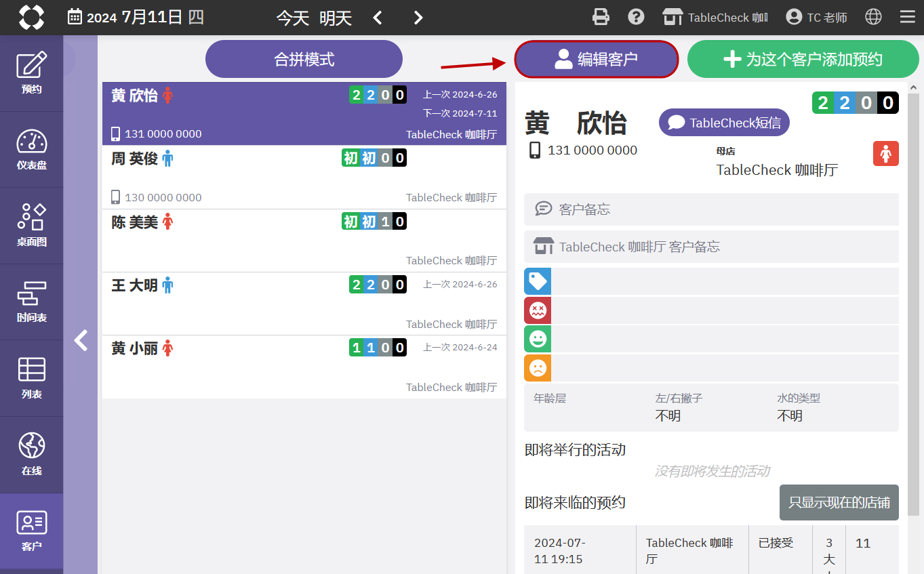The image size is (924, 574).
Task: Click the 客户备忘 memo field
Action: 711,209
